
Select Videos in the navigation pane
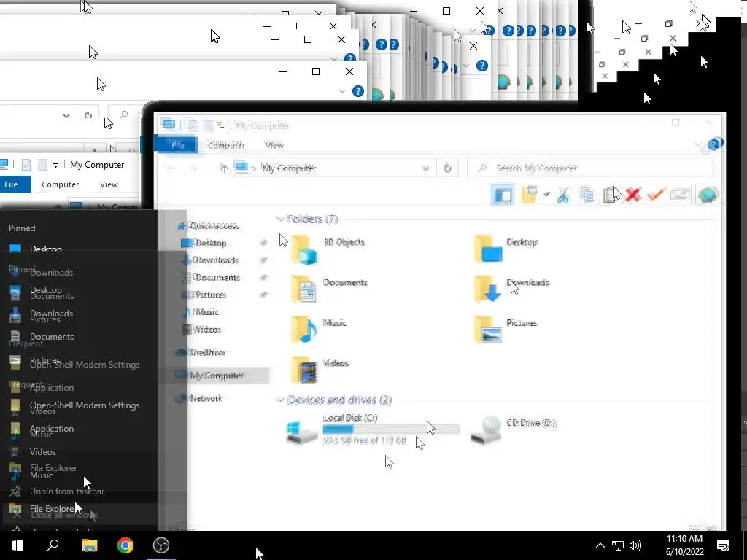(x=201, y=329)
